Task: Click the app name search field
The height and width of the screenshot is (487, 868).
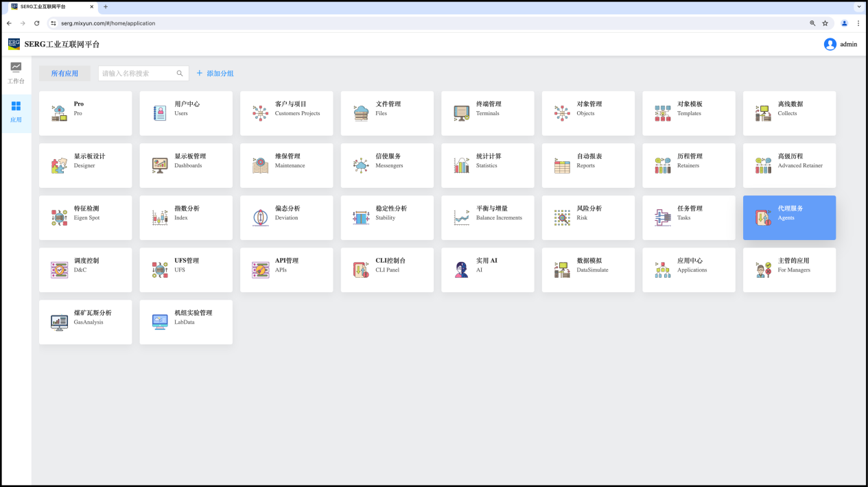Action: click(137, 73)
